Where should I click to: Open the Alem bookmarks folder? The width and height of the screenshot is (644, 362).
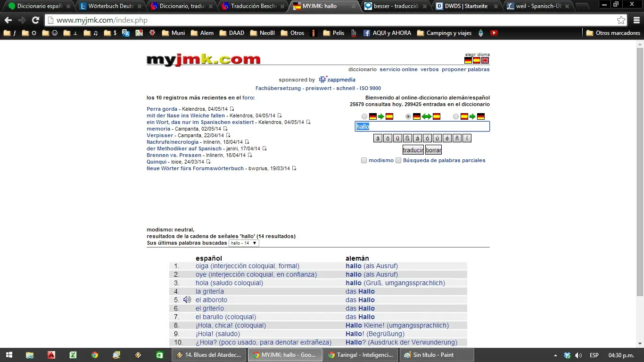[x=202, y=33]
